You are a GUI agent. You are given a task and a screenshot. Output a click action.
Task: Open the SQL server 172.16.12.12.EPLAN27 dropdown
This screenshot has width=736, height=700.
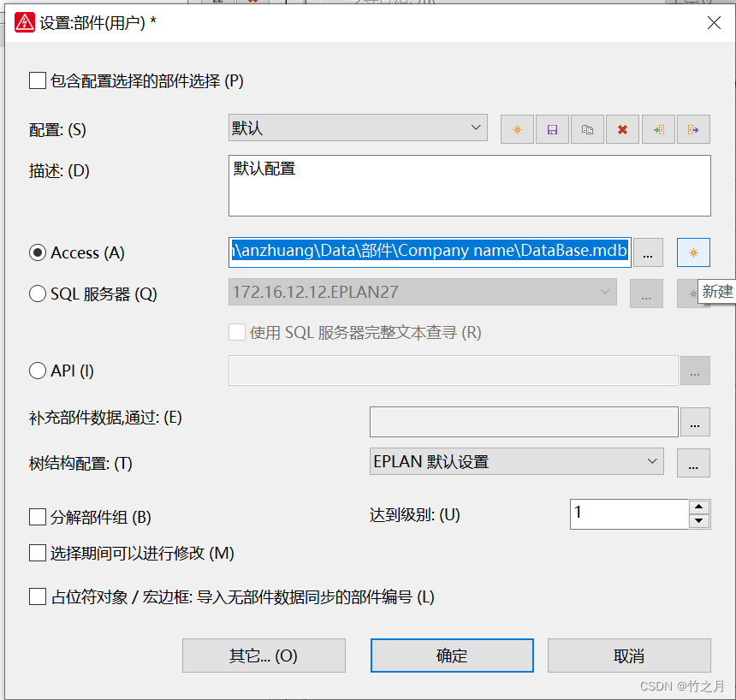click(x=423, y=292)
